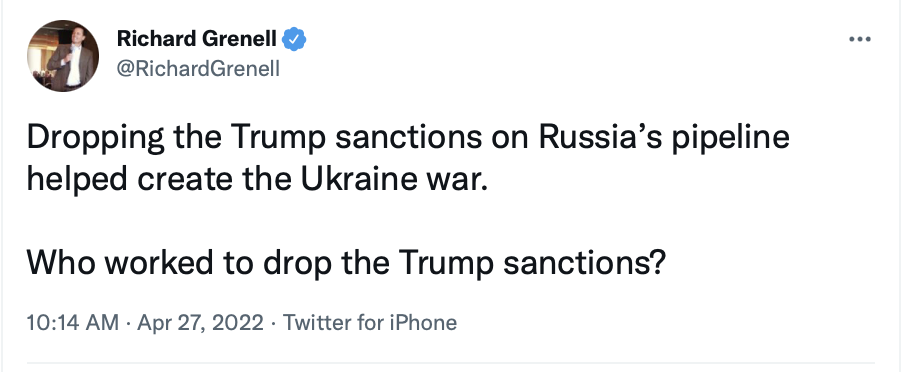Open the three-dot more options menu
This screenshot has height=372, width=908.
pos(859,39)
